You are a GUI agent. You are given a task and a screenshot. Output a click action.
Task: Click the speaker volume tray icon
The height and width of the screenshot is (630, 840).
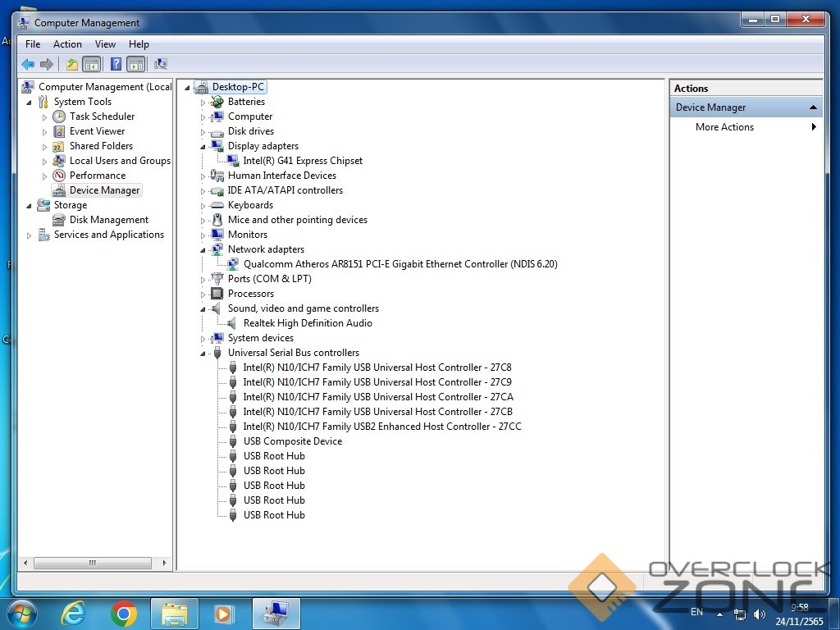tap(759, 614)
